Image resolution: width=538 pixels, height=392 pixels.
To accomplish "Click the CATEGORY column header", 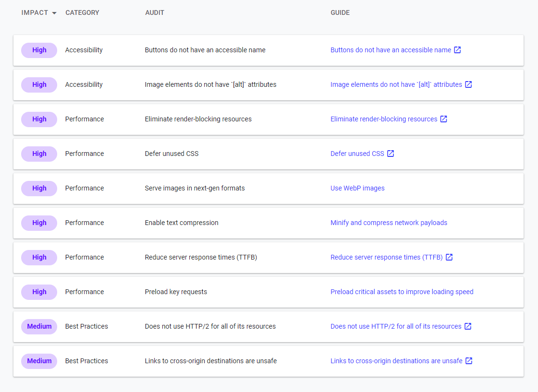I will [82, 12].
